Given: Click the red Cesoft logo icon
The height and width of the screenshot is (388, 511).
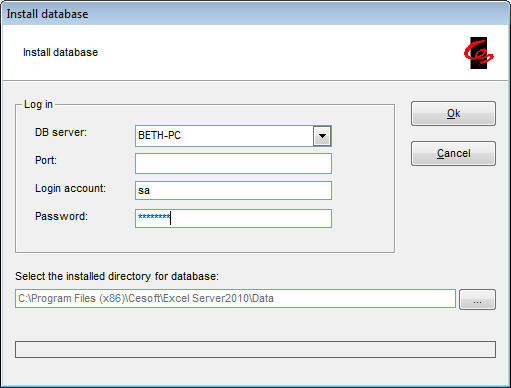Looking at the screenshot, I should coord(479,53).
